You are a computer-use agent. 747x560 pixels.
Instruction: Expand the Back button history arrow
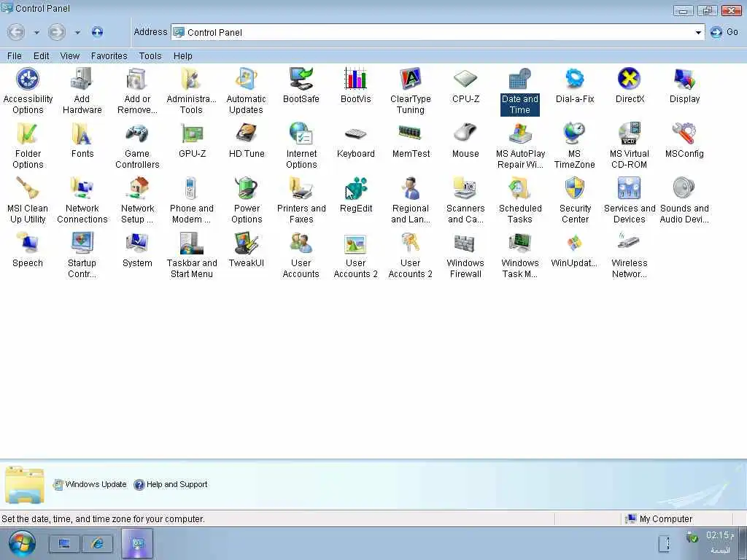point(36,32)
